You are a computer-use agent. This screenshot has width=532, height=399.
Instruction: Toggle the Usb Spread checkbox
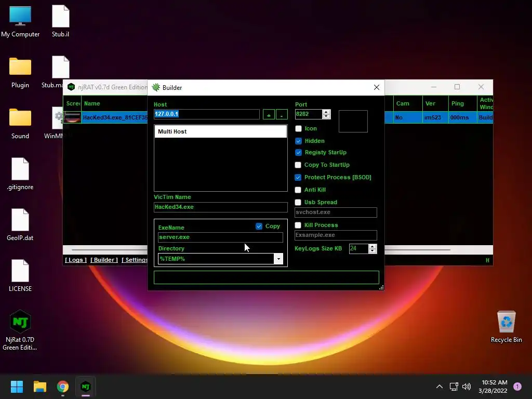[x=298, y=202]
